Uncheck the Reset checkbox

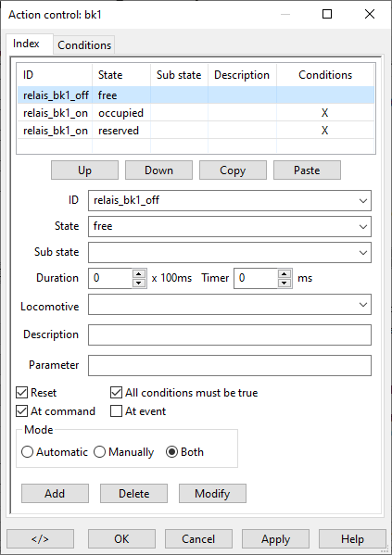click(22, 393)
